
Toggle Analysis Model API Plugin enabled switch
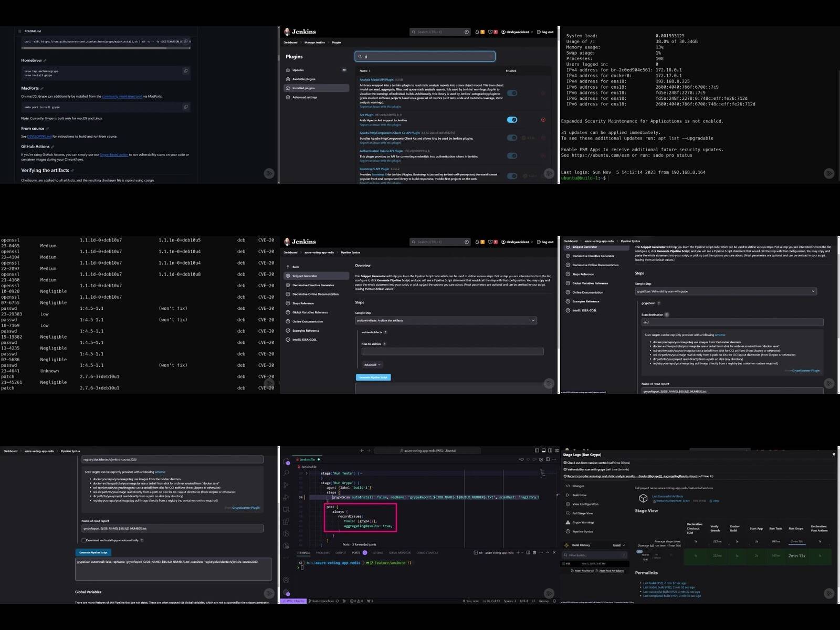point(512,93)
